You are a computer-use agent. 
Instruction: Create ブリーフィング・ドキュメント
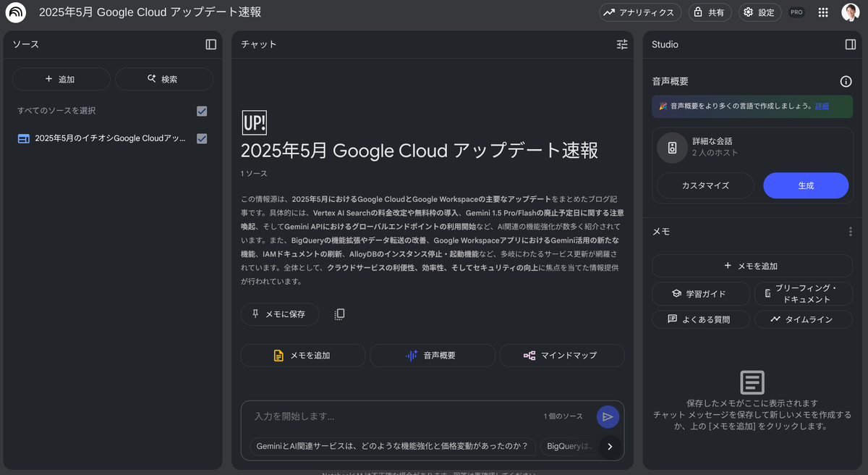point(804,294)
